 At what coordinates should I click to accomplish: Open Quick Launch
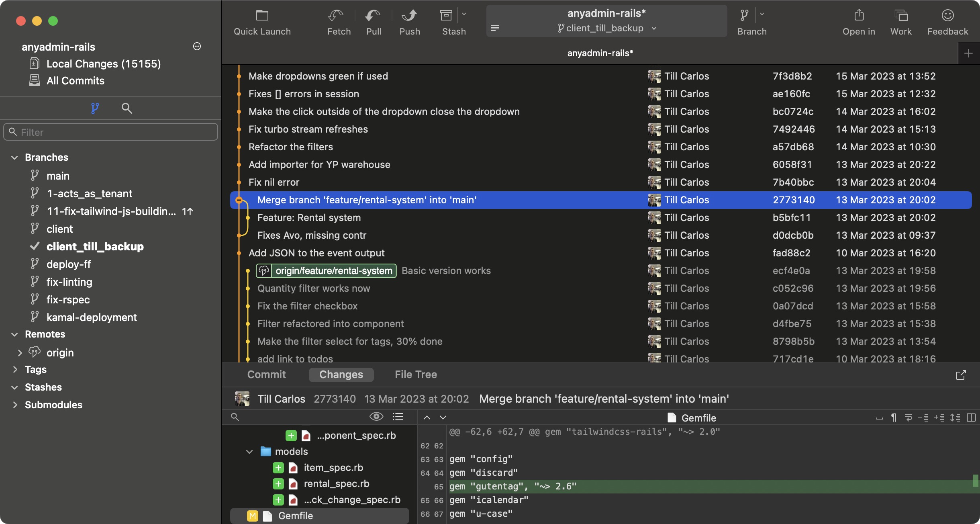pos(262,16)
